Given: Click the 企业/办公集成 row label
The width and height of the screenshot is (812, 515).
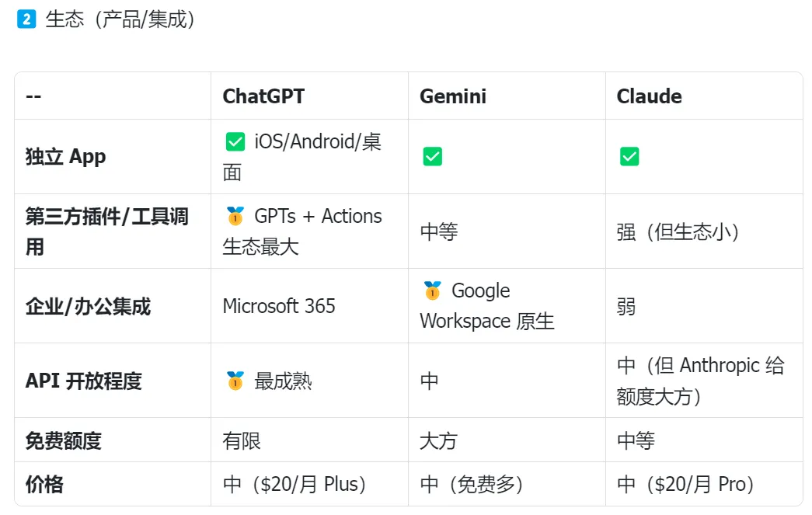Looking at the screenshot, I should (88, 306).
